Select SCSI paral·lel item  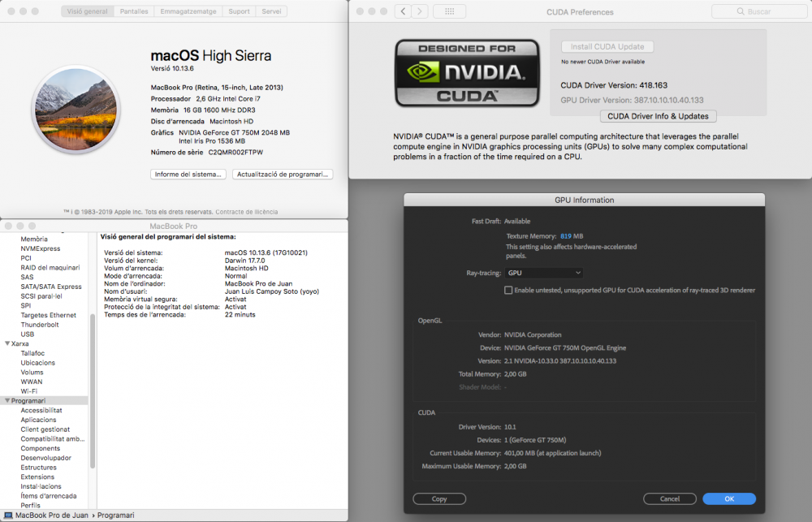(41, 296)
